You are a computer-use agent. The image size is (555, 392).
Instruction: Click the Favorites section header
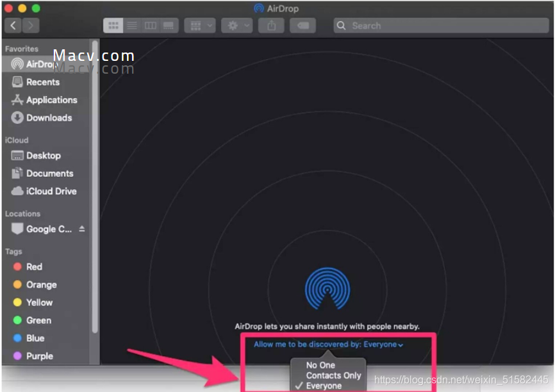click(22, 49)
